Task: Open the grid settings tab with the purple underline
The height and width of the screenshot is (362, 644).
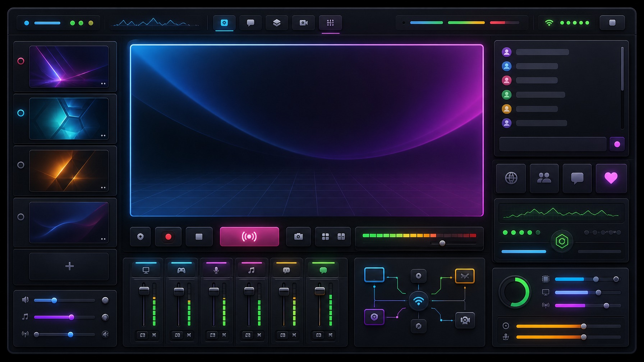Action: (x=330, y=23)
